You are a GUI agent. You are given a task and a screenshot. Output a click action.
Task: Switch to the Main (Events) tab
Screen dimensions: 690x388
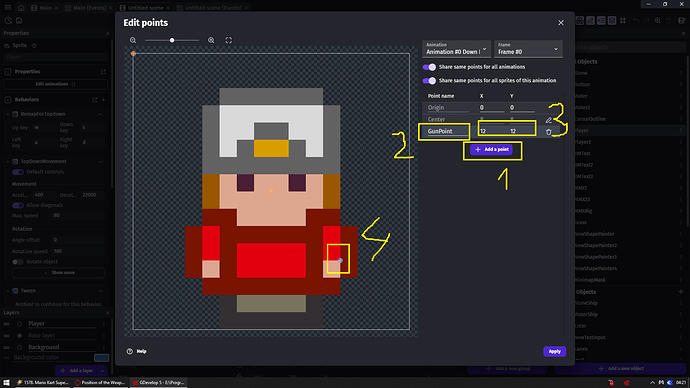(x=88, y=7)
